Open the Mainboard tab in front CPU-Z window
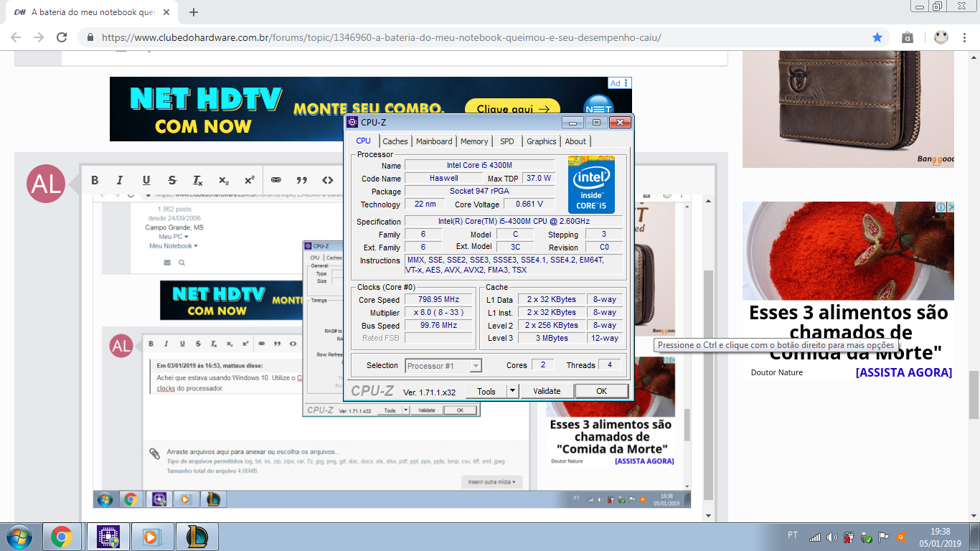 (434, 141)
